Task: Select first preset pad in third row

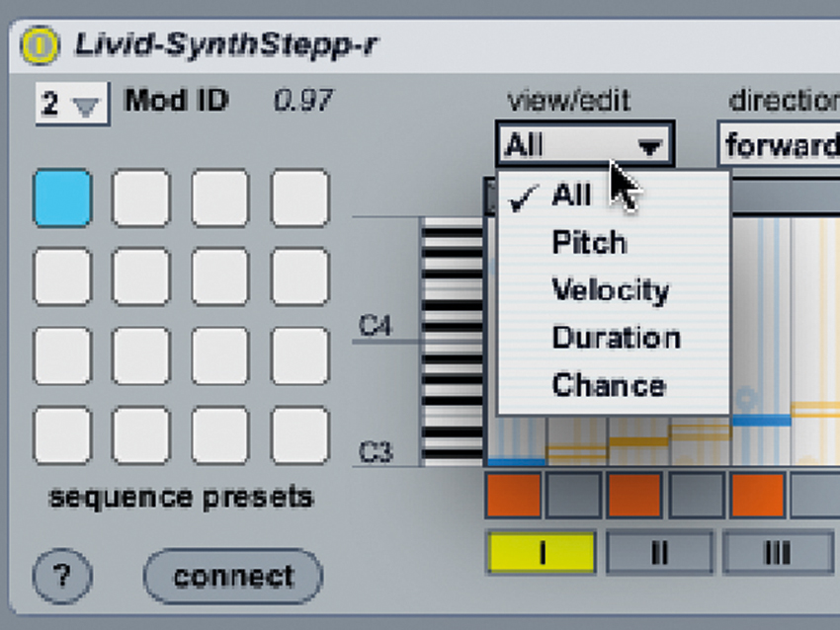Action: click(x=62, y=355)
